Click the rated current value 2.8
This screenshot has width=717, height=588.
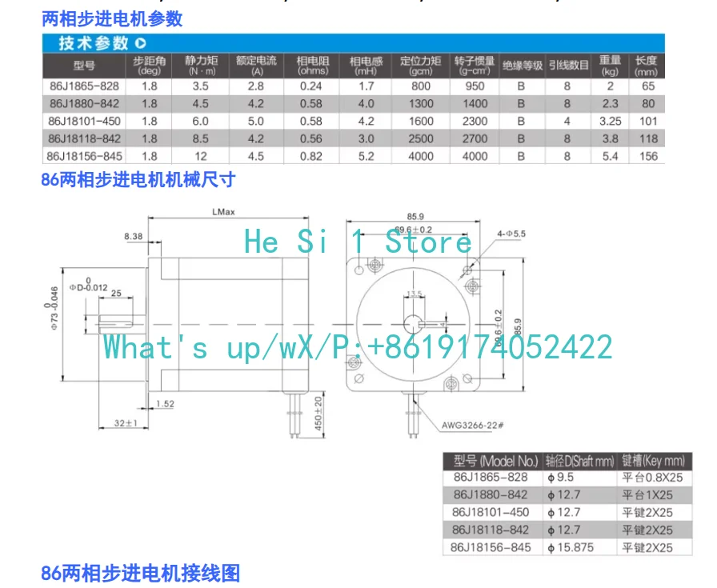click(255, 86)
